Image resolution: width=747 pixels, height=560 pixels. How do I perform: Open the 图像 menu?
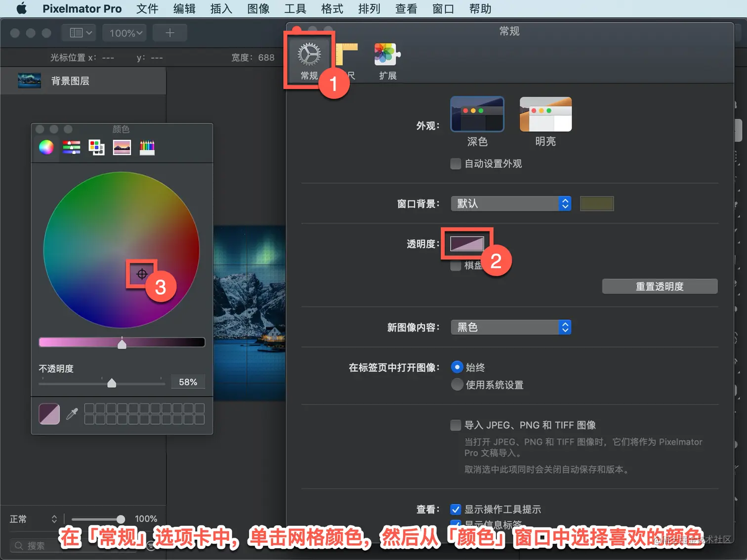point(258,8)
